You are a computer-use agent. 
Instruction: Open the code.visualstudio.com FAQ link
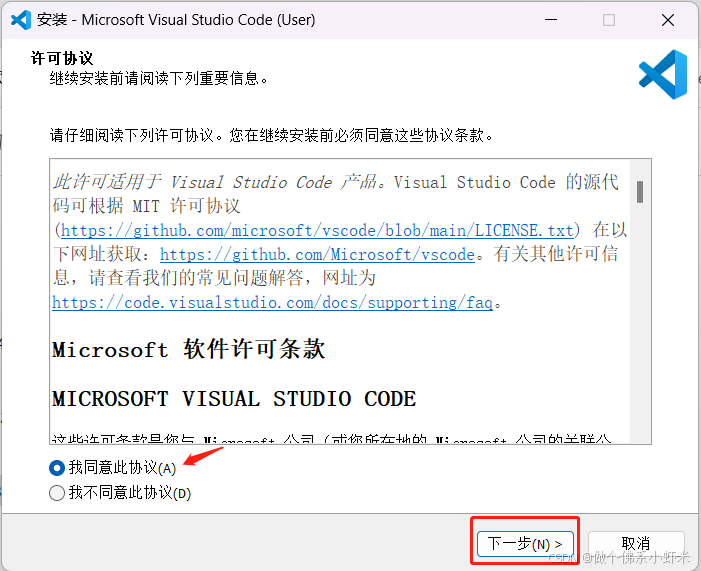272,303
